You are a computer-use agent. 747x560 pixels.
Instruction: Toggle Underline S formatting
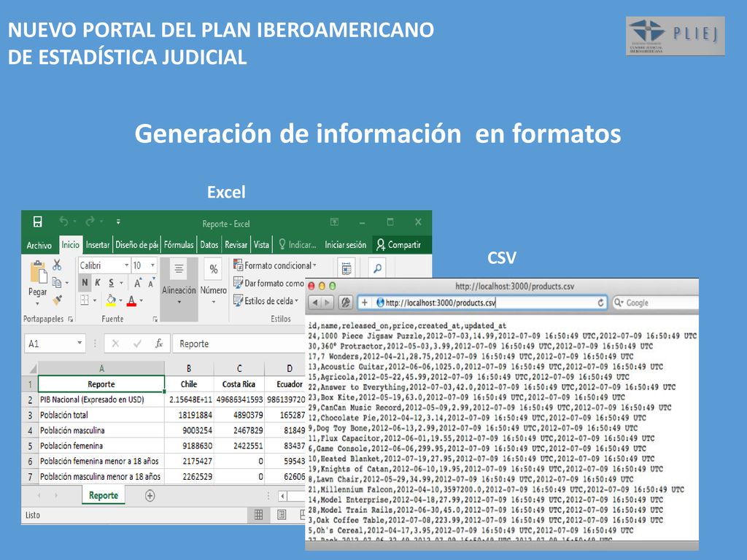click(111, 282)
